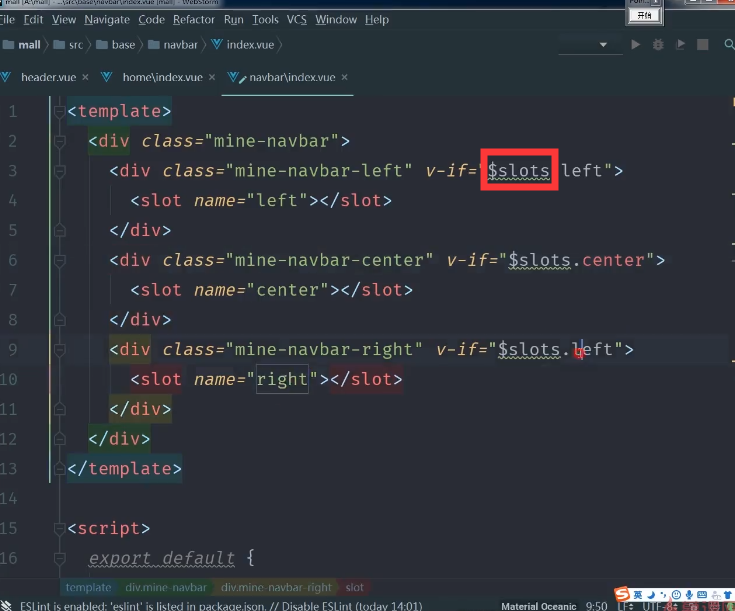Image resolution: width=735 pixels, height=611 pixels.
Task: Click Sogou microphone voice input icon
Action: (689, 595)
